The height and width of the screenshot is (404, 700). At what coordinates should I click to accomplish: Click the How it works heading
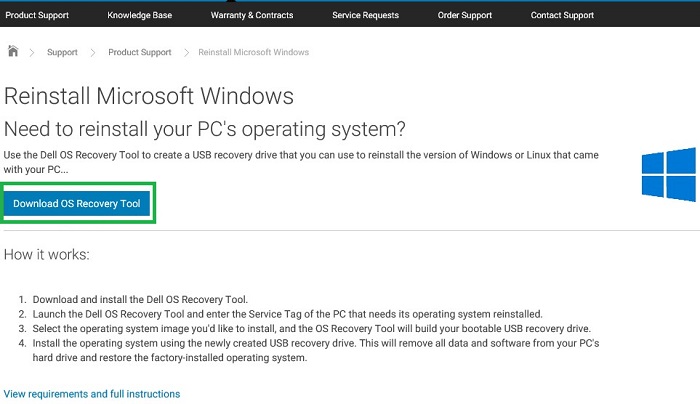click(46, 254)
